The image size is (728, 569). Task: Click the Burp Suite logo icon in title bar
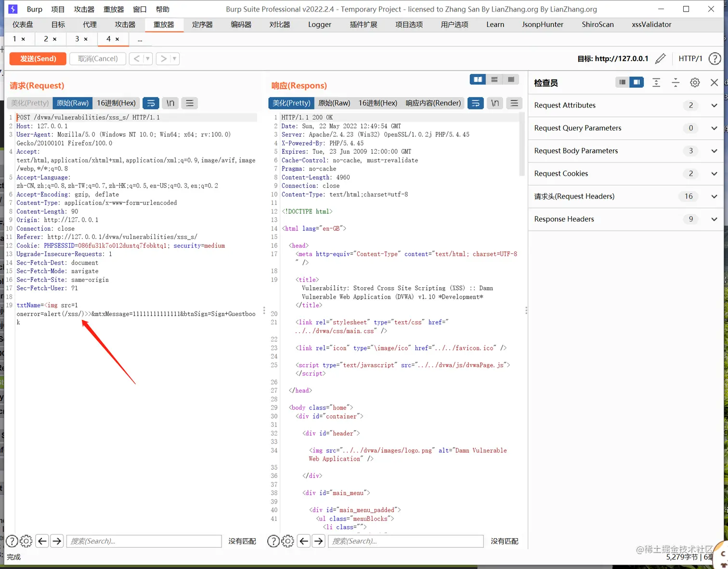(13, 9)
